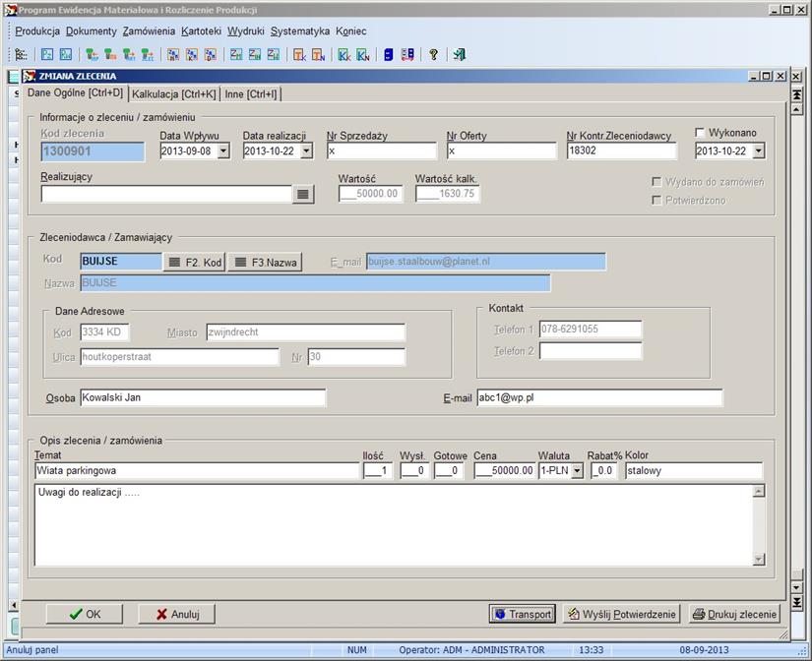Confirm the form with OK button

[86, 614]
